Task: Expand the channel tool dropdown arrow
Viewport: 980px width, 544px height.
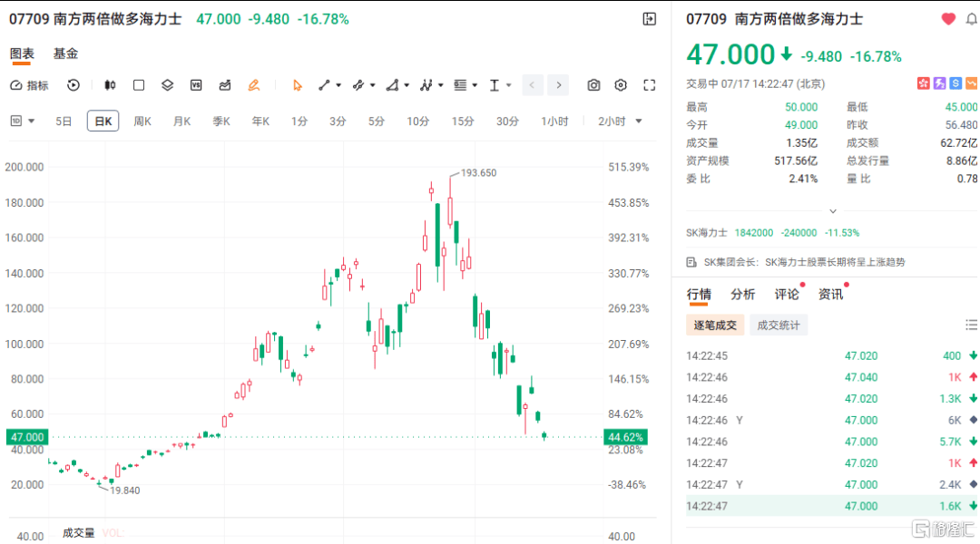Action: tap(373, 85)
